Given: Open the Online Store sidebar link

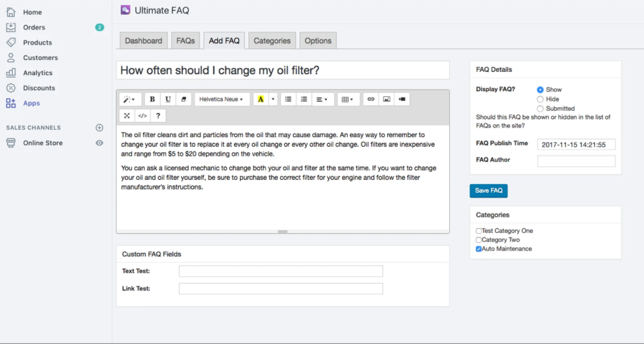Looking at the screenshot, I should (x=43, y=143).
